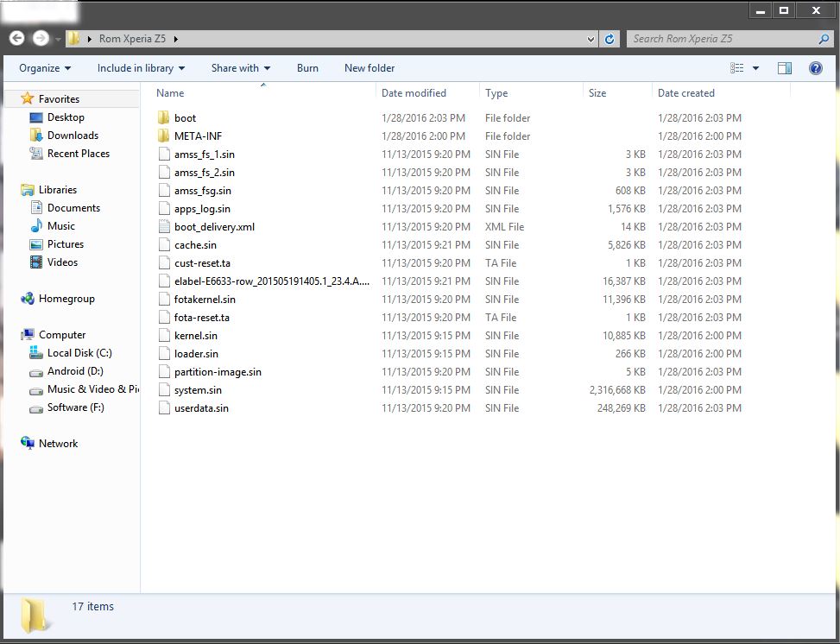Select Network in navigation pane
This screenshot has height=644, width=840.
58,444
